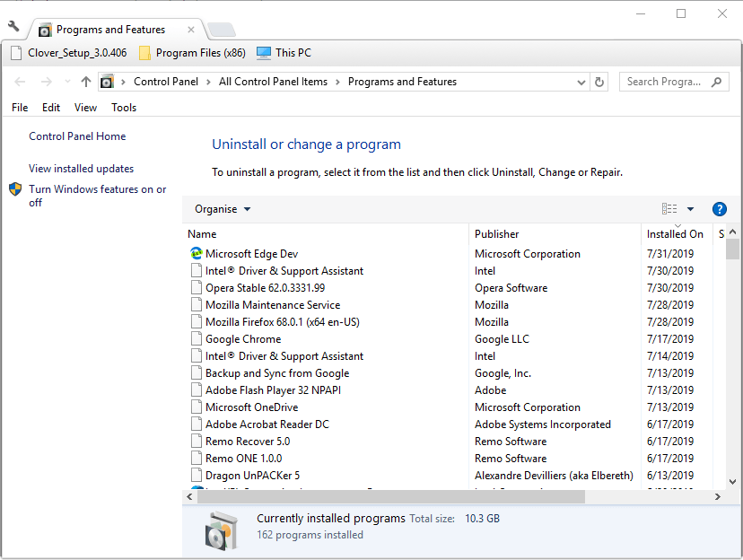Select the Microsoft Edge Dev icon
The width and height of the screenshot is (743, 560).
pos(197,253)
